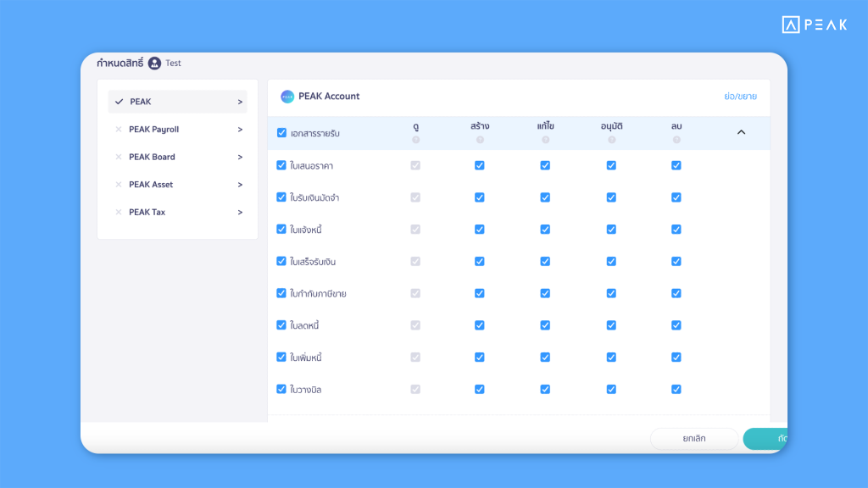This screenshot has width=868, height=488.
Task: Select PEAK Board in the product list
Action: [x=178, y=157]
